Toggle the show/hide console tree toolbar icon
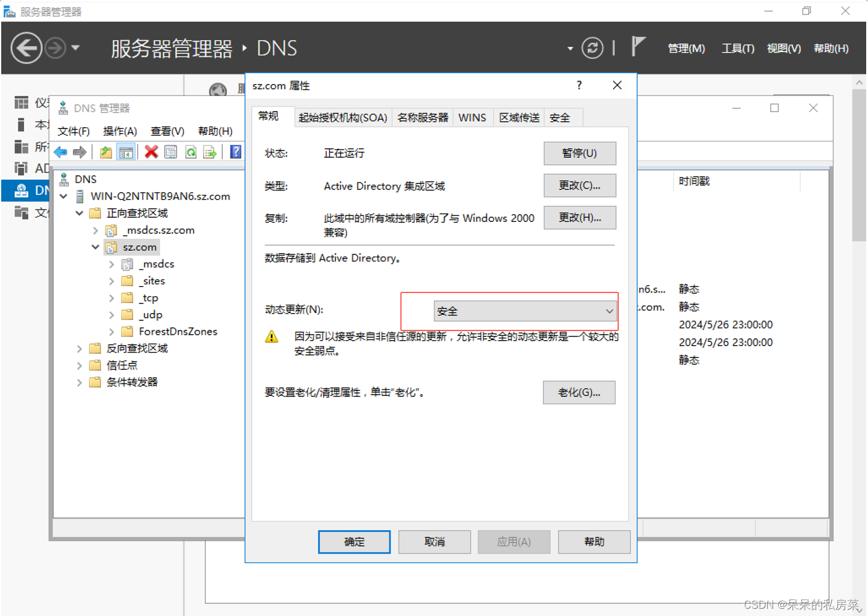Screen dimensions: 868x616 click(126, 152)
